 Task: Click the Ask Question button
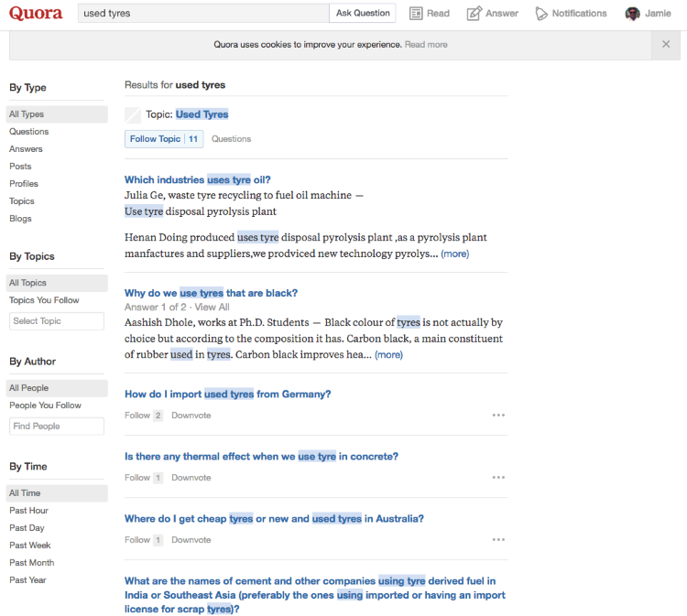click(363, 13)
